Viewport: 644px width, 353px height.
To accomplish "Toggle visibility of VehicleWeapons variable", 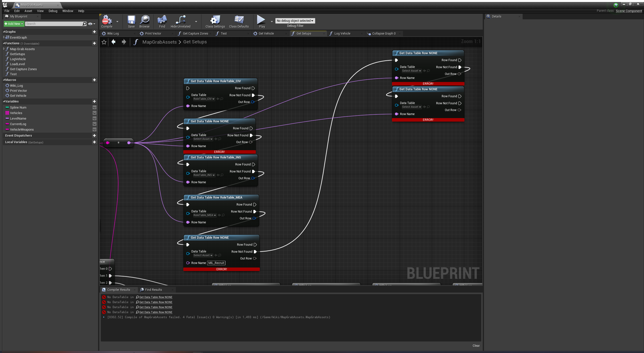I will pyautogui.click(x=95, y=129).
